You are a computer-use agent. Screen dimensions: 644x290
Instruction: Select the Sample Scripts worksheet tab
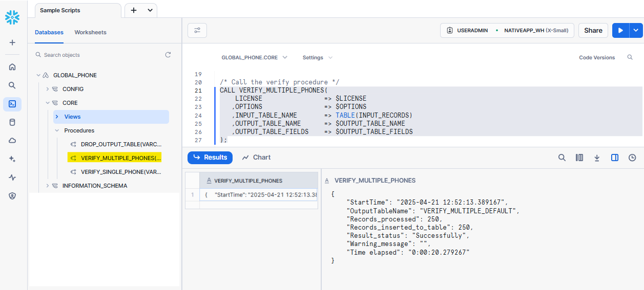click(78, 10)
